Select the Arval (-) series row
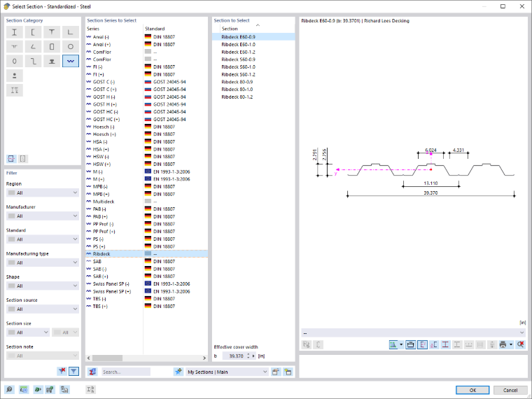 click(x=146, y=37)
